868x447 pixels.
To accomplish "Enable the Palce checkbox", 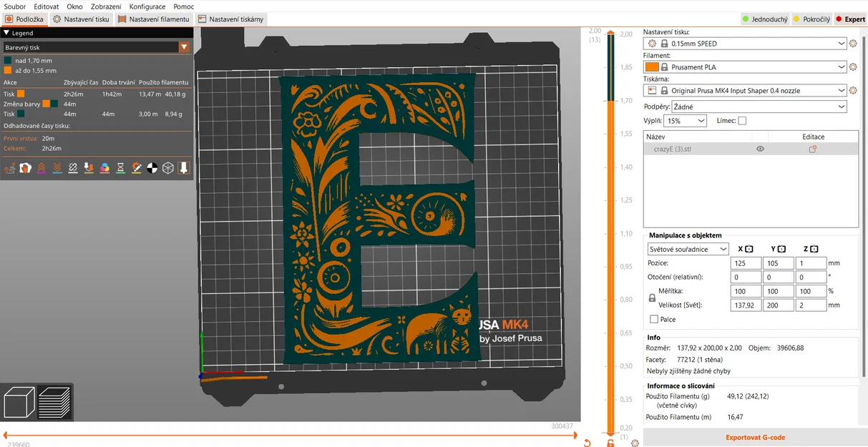I will click(654, 320).
